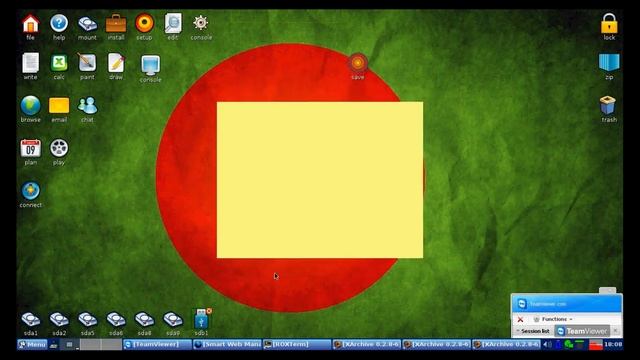This screenshot has height=360, width=640.
Task: Click the volume speaker tray icon
Action: pyautogui.click(x=547, y=345)
